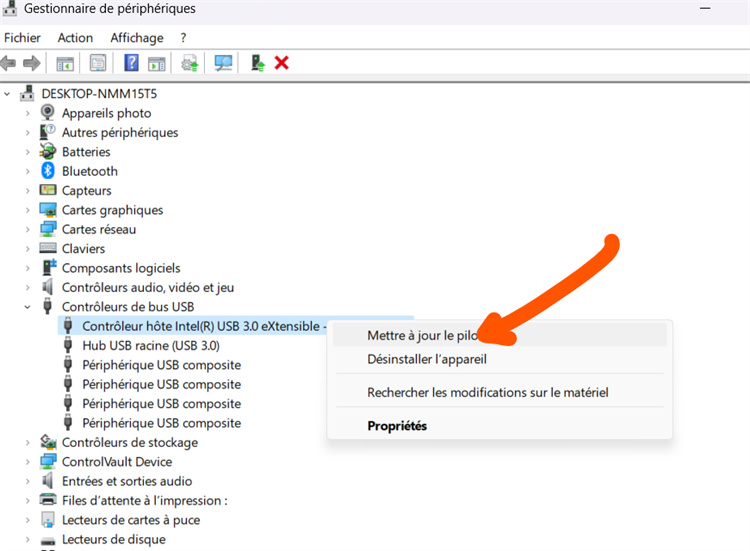
Task: Click the Update driver gear toolbar icon
Action: coord(190,63)
